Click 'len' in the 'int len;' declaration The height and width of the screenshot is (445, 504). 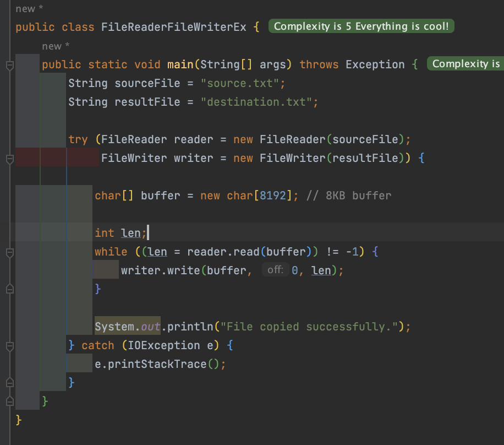point(131,233)
